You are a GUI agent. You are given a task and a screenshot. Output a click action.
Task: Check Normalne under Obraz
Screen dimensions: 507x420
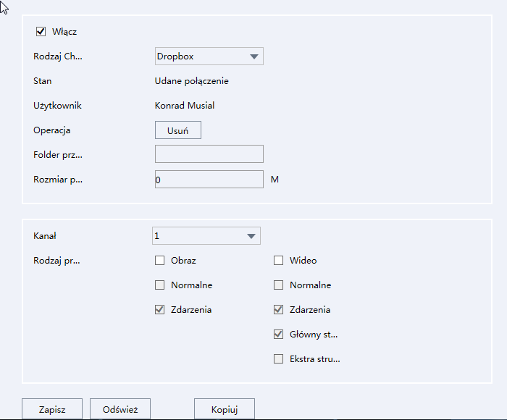coord(160,285)
